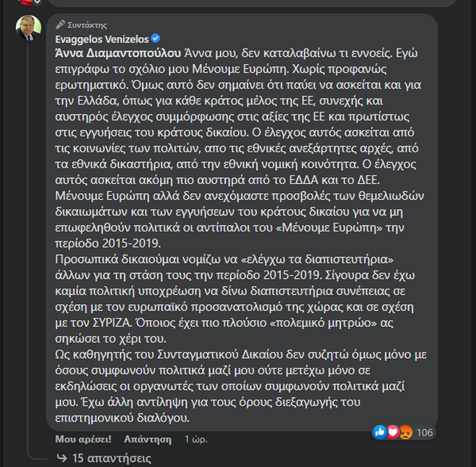Image resolution: width=476 pixels, height=467 pixels.
Task: Open the 106 reactions count
Action: coord(424,432)
